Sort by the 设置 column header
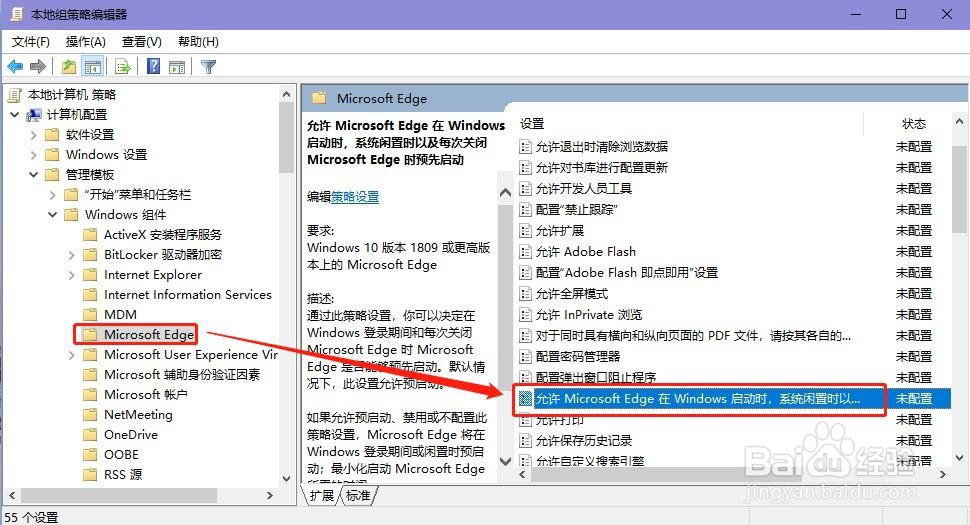 (532, 124)
